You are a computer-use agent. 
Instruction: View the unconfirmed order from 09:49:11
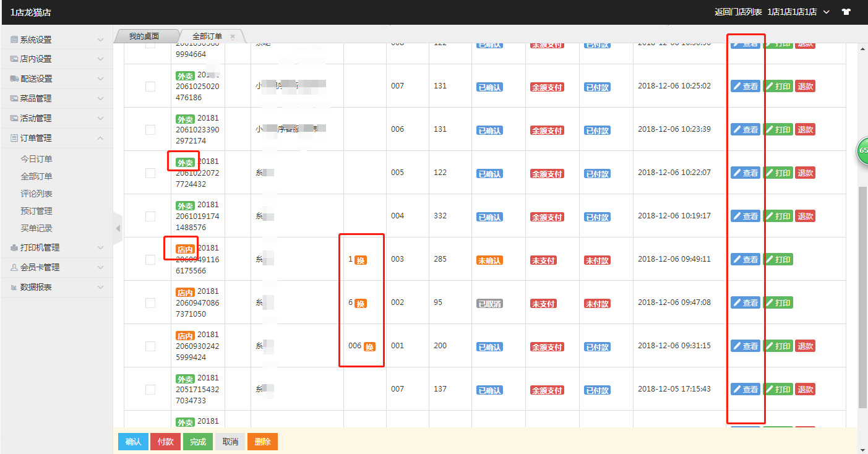(746, 260)
